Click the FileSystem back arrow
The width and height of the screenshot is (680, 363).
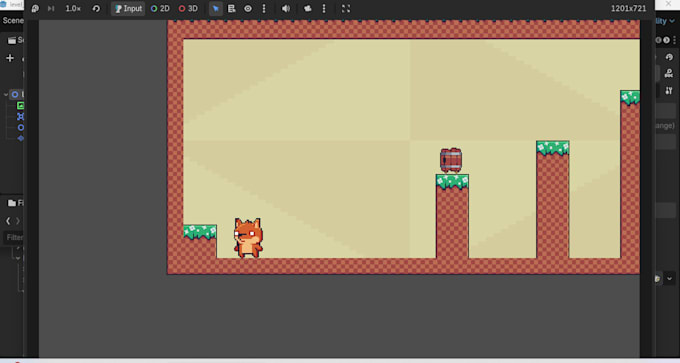coord(8,221)
